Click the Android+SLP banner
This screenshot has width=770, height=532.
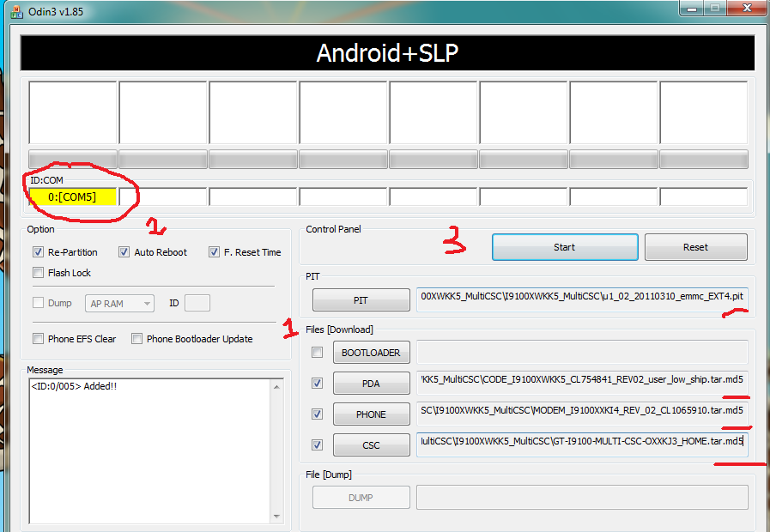(387, 52)
